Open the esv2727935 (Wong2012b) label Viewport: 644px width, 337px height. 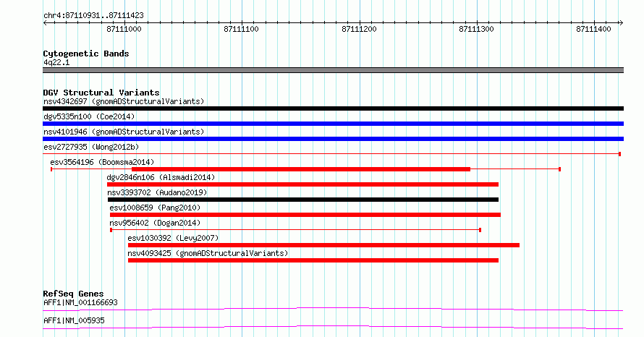tap(91, 147)
